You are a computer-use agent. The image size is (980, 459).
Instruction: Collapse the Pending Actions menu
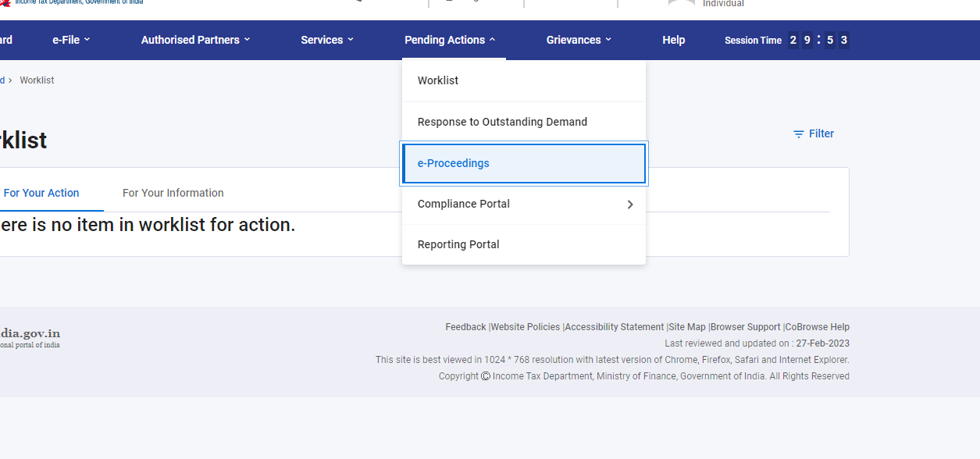(450, 40)
